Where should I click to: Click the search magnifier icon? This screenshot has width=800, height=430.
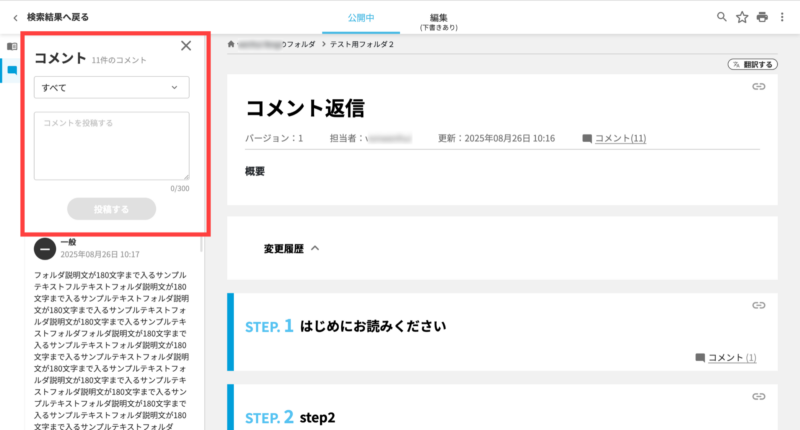click(721, 17)
